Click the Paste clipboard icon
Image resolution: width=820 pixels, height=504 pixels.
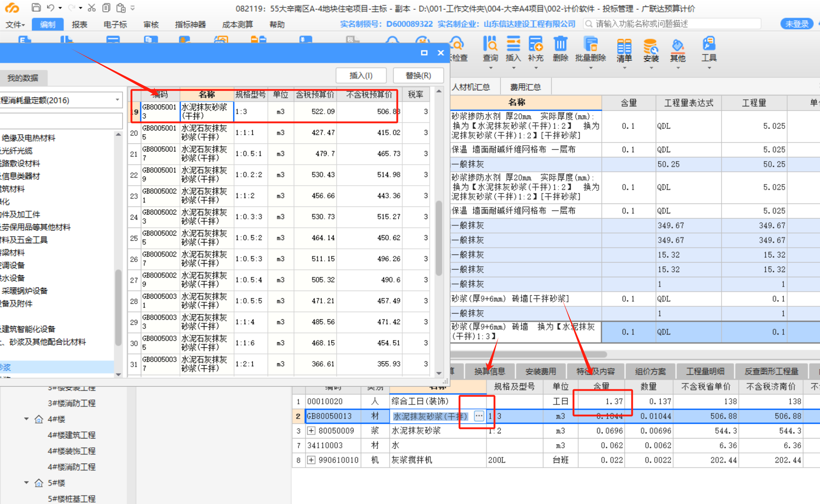pos(121,8)
